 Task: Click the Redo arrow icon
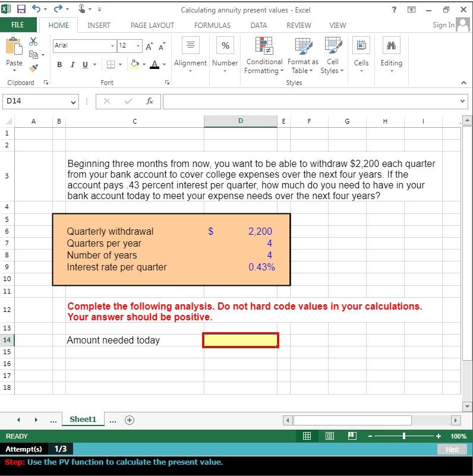(x=58, y=9)
